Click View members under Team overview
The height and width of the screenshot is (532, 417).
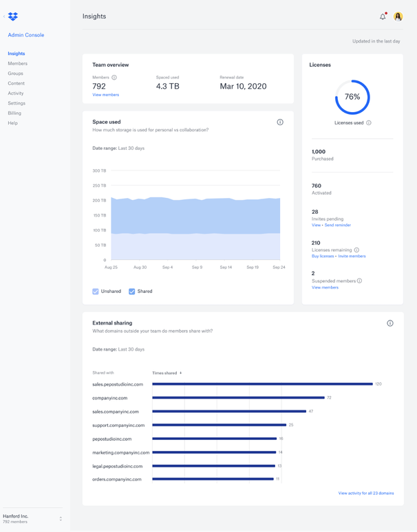(105, 95)
